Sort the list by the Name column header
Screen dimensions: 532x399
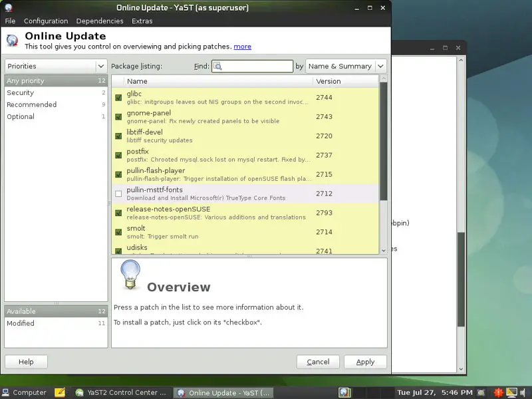219,81
